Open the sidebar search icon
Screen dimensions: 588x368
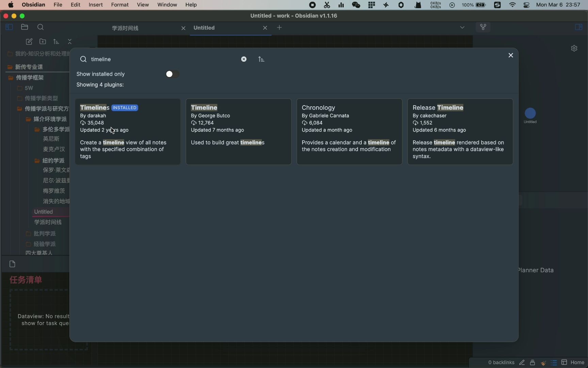pyautogui.click(x=40, y=27)
